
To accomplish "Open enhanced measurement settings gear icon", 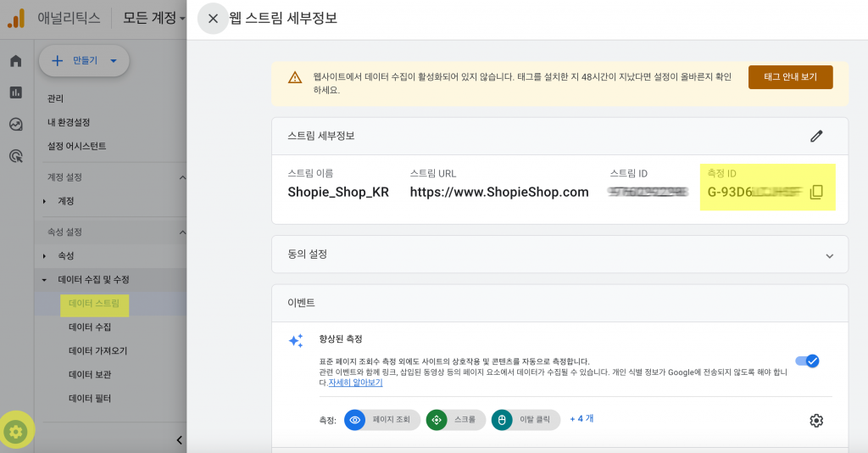I will point(816,420).
